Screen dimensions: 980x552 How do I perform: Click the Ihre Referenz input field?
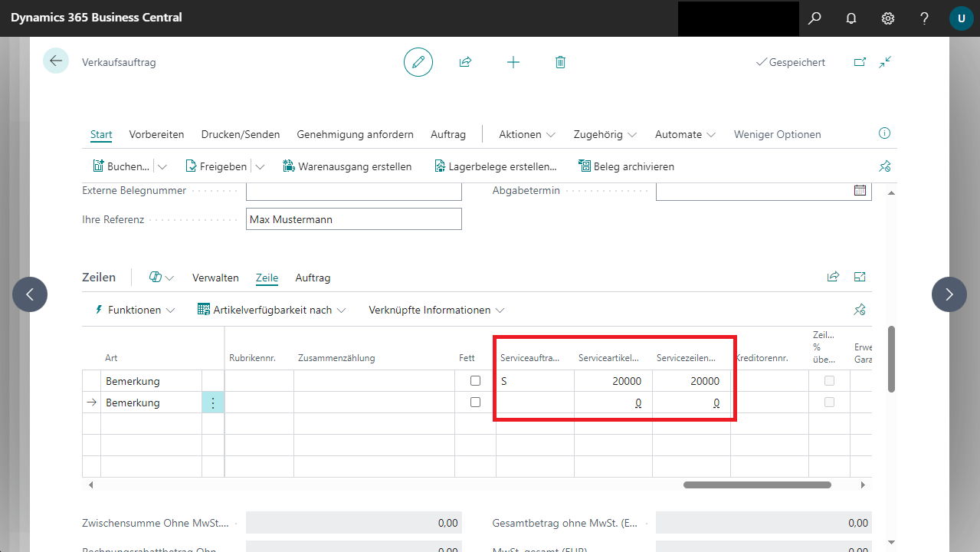tap(353, 219)
